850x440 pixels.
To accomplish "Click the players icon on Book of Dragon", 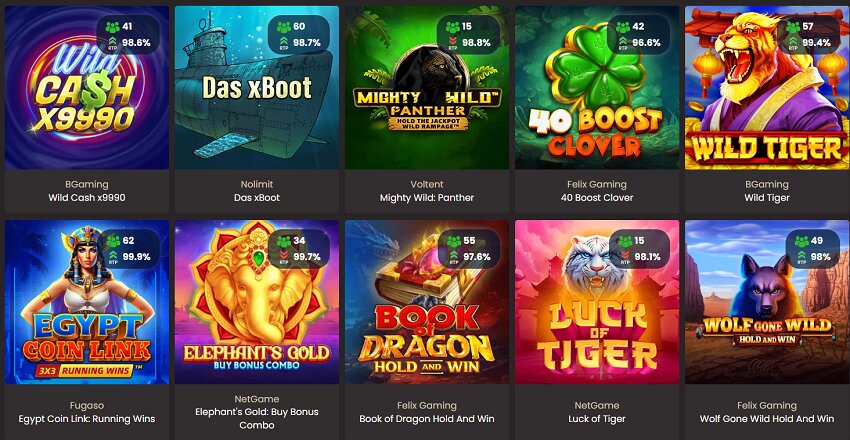I will [453, 241].
